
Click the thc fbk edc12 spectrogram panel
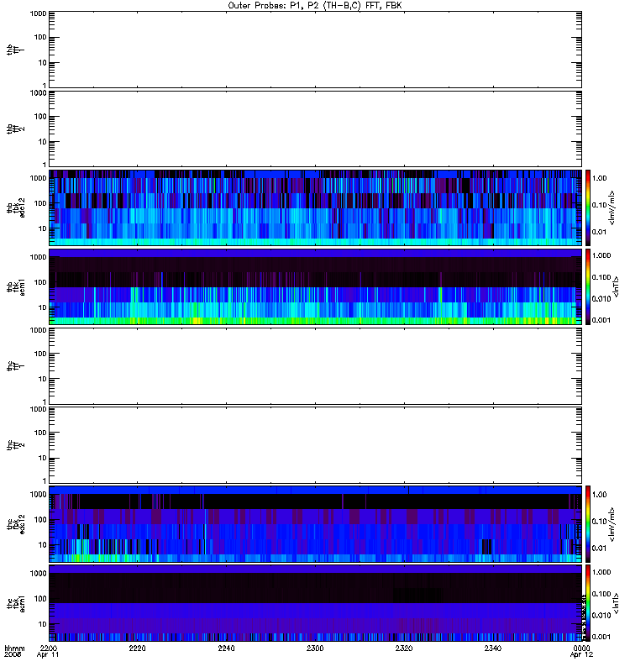(x=315, y=524)
